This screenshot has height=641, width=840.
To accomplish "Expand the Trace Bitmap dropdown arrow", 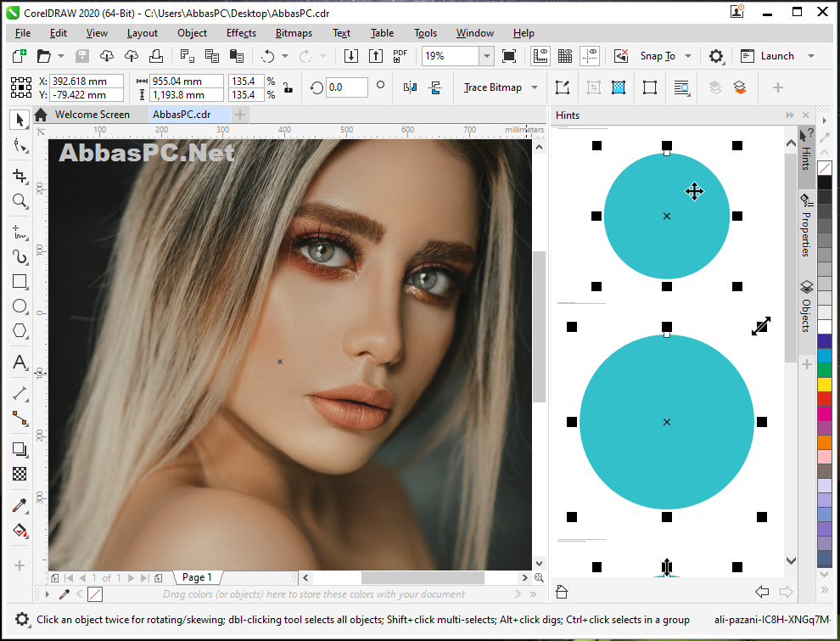I will 535,87.
